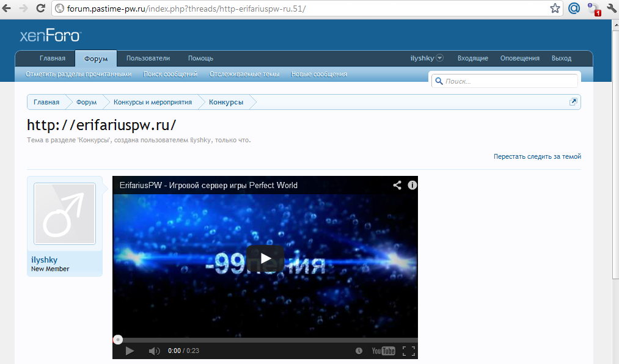Screen dimensions: 619x364
Task: Open the Главная navigation tab
Action: coord(53,58)
